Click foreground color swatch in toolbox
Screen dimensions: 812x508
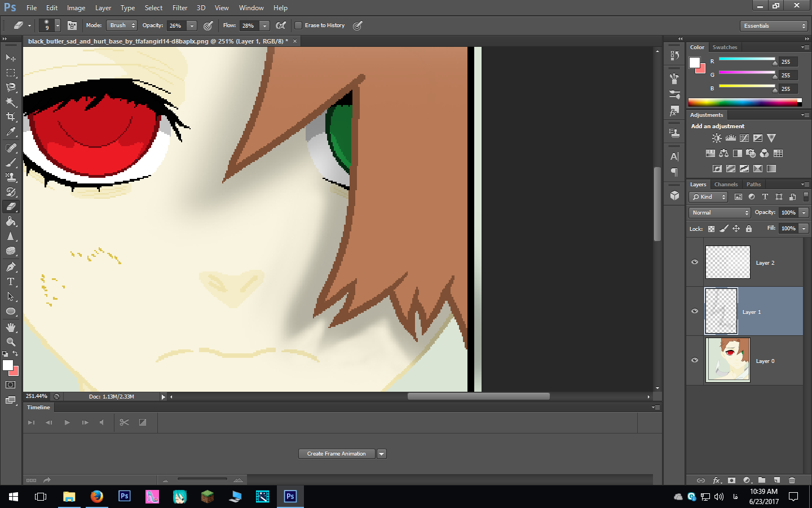[x=8, y=365]
